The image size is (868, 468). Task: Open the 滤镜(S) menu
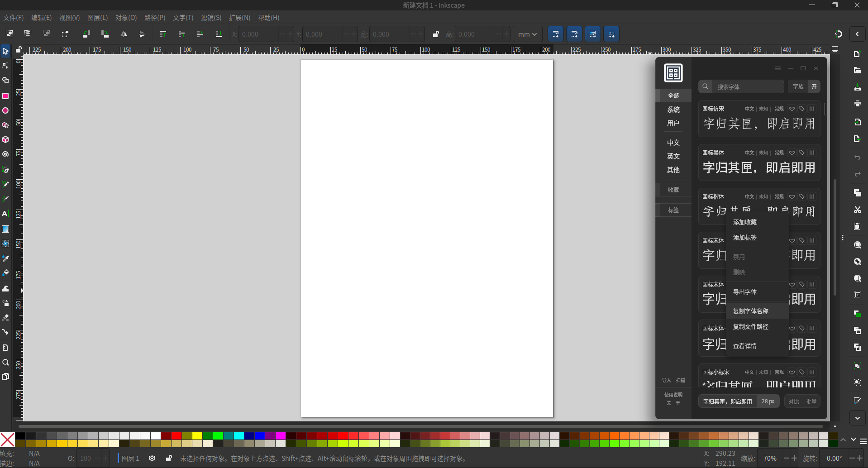[x=211, y=18]
